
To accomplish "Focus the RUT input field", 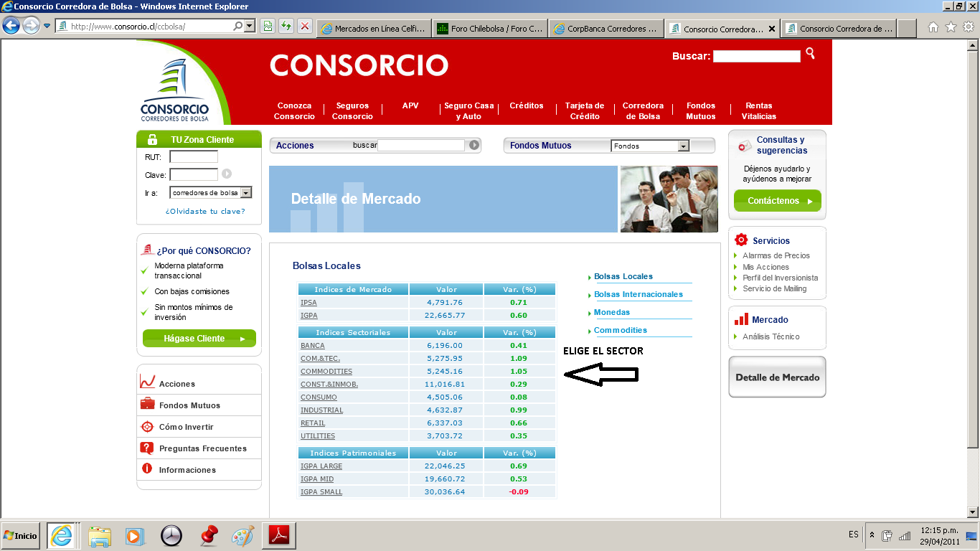I will [x=194, y=157].
